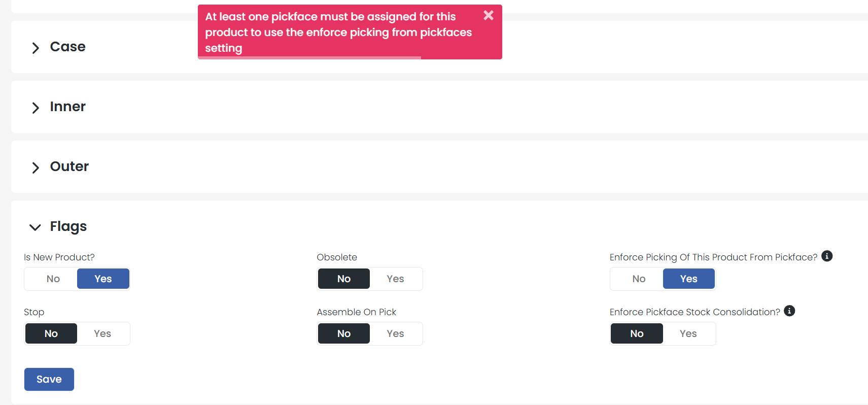Set Obsolete to Yes
Viewport: 868px width, 405px height.
click(395, 279)
